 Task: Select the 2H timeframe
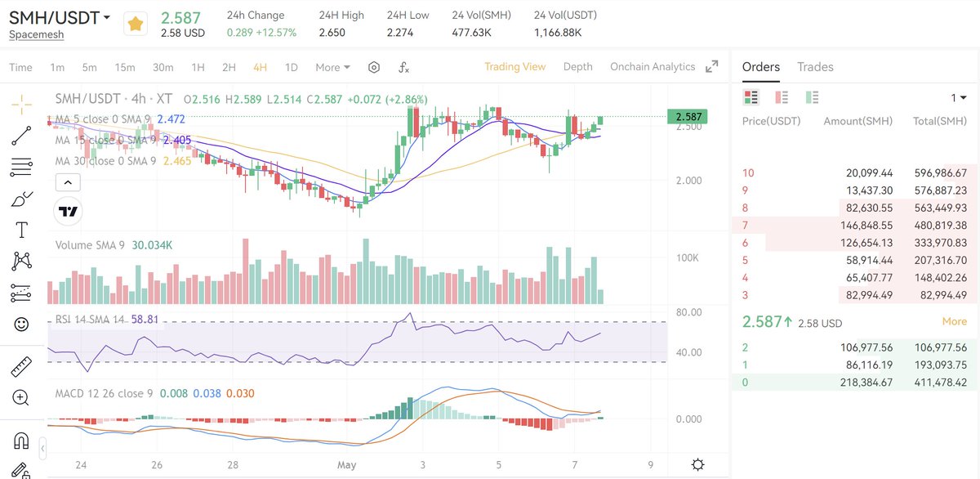[x=229, y=67]
